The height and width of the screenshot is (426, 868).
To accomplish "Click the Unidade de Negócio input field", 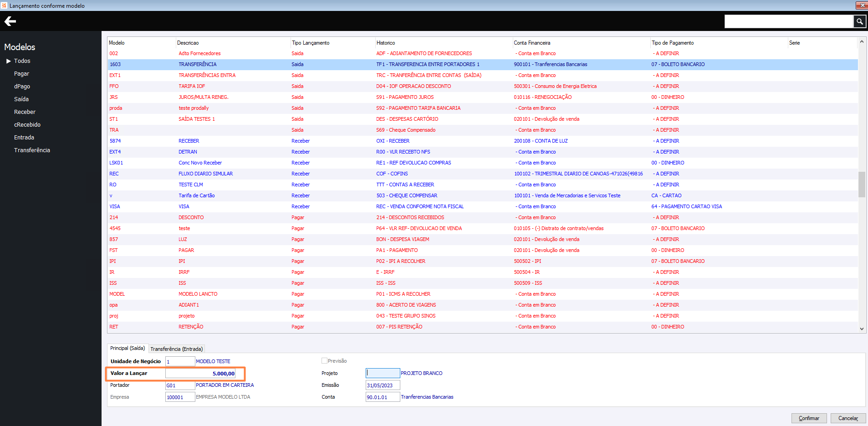I will [x=180, y=361].
